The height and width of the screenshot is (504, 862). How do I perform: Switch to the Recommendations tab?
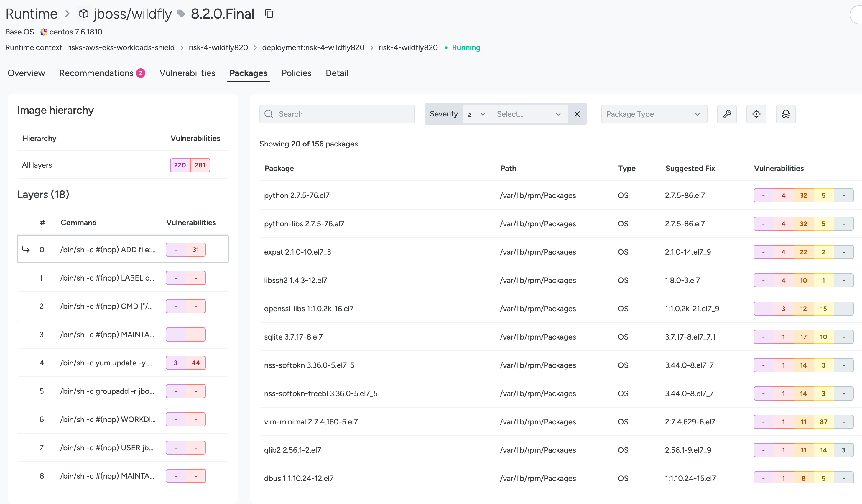pos(102,73)
